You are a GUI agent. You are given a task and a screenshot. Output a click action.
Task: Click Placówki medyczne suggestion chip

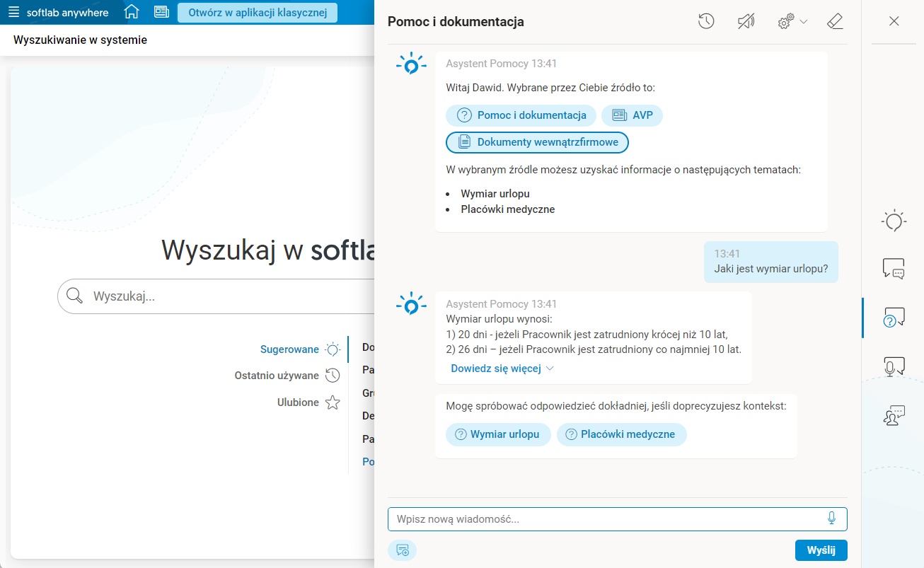(621, 434)
